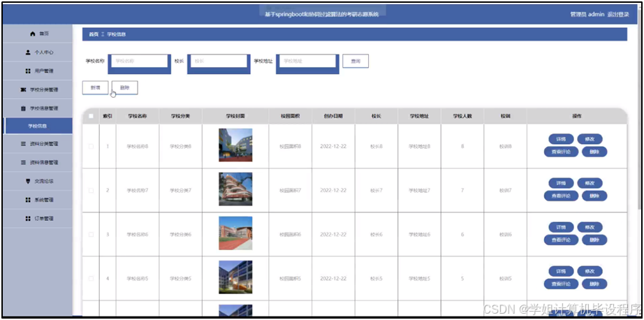Open the cover image of 学校名称5
644x320 pixels.
(235, 277)
